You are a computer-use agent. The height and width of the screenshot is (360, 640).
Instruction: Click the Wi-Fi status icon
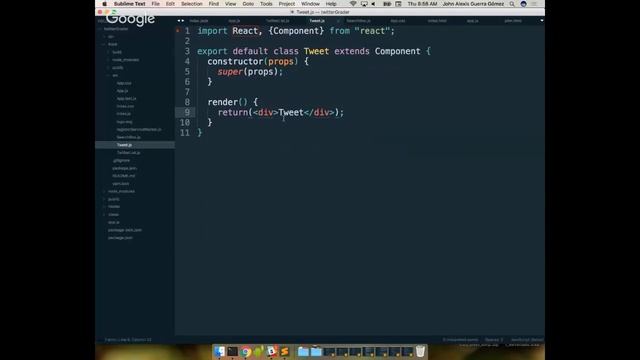point(353,4)
